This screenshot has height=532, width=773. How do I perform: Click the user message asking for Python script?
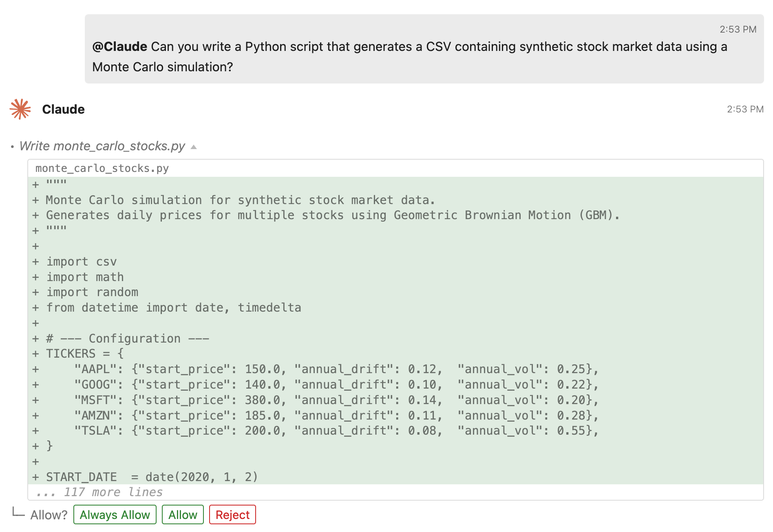click(424, 49)
